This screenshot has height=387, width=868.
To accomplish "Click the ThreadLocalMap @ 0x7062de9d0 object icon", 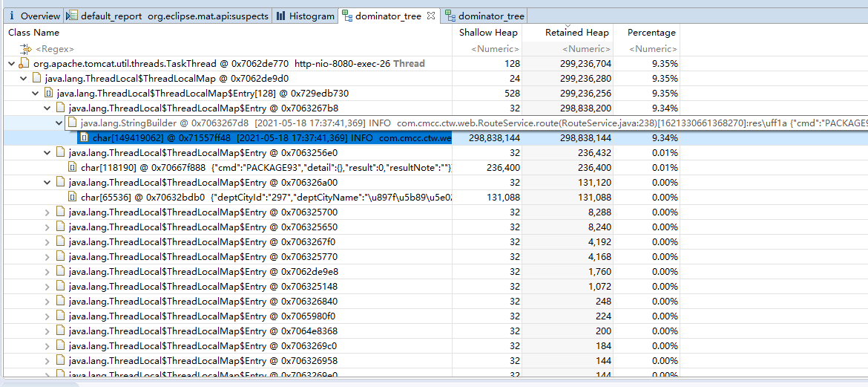I will [x=37, y=79].
